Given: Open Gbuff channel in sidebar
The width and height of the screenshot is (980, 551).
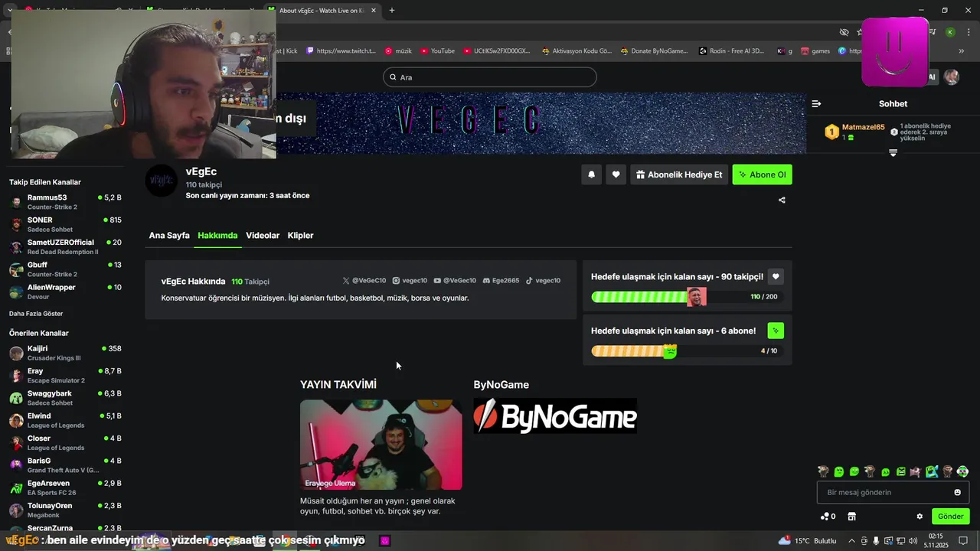Looking at the screenshot, I should (65, 269).
